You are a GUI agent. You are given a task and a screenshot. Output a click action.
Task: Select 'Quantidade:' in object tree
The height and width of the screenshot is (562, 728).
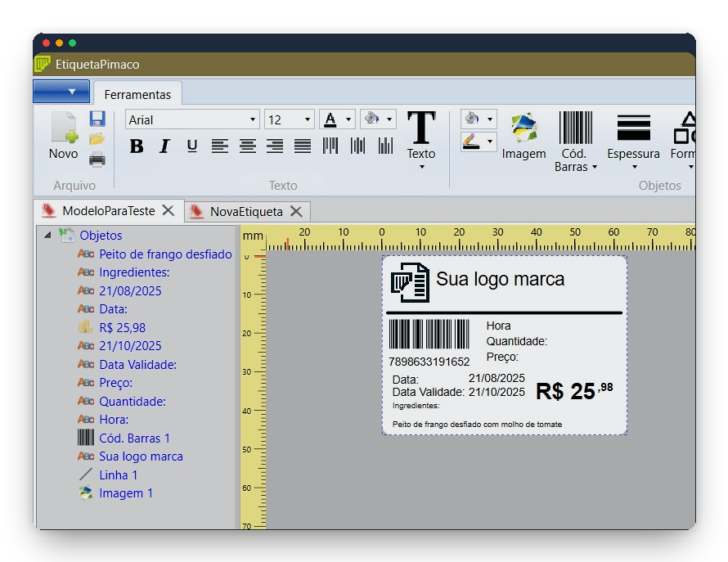[133, 402]
